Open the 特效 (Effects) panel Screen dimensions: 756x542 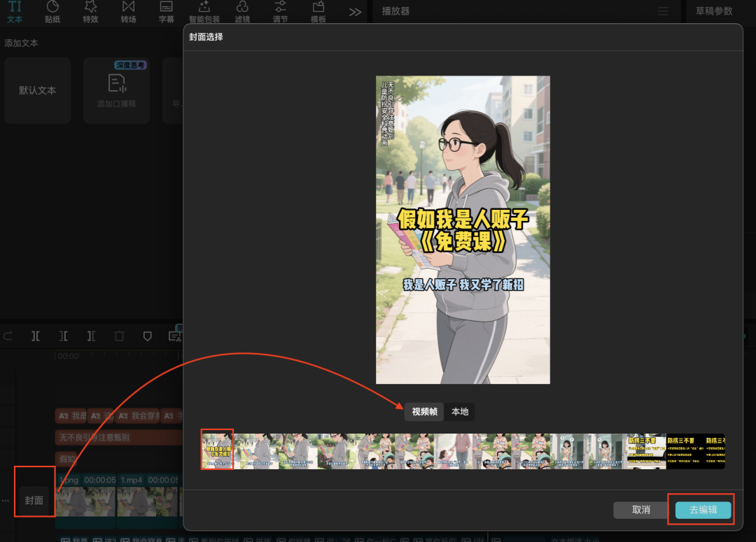pos(90,13)
